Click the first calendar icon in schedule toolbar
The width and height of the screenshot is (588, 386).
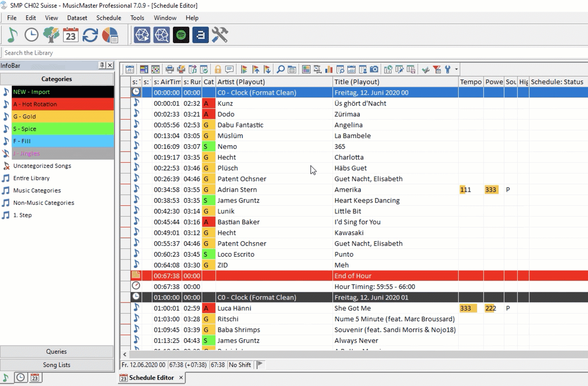point(130,69)
